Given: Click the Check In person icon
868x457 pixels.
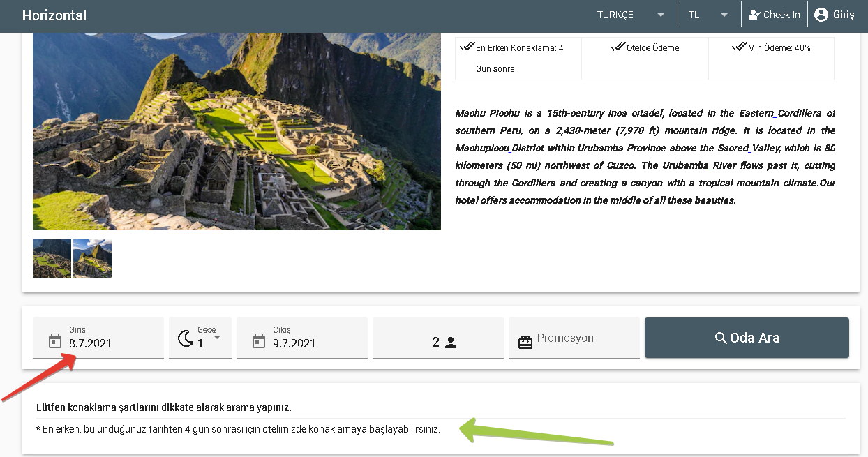Looking at the screenshot, I should (x=754, y=15).
